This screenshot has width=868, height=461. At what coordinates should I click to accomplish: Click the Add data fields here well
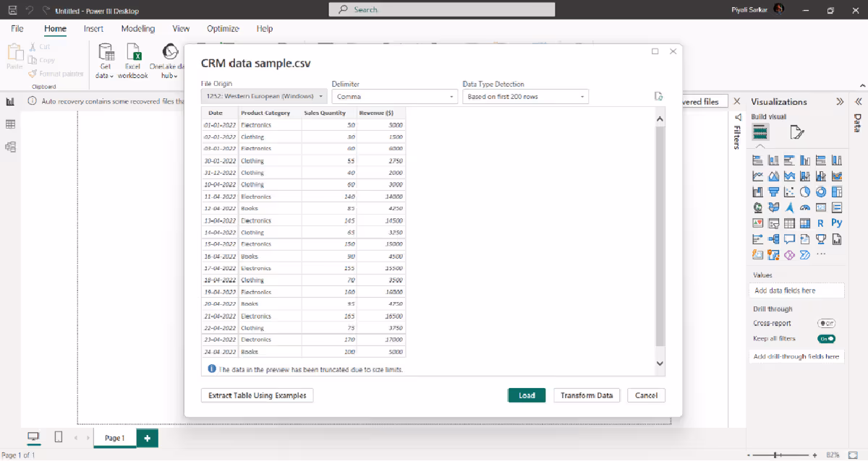tap(796, 290)
